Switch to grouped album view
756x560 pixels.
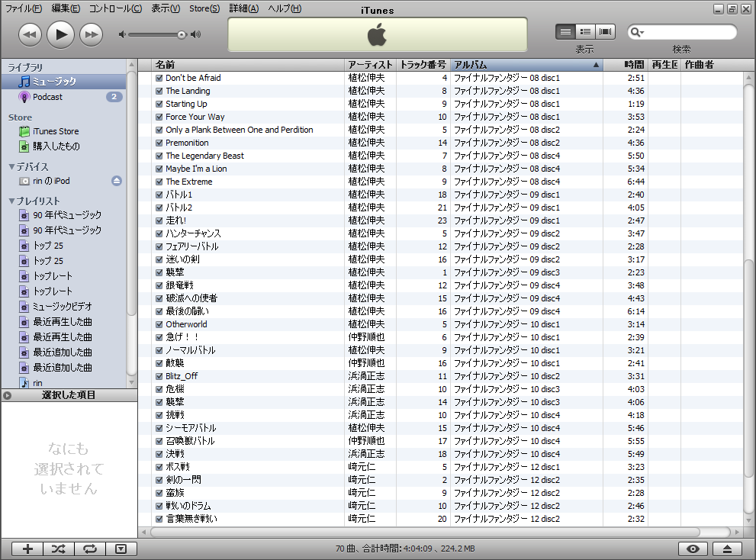coord(585,32)
